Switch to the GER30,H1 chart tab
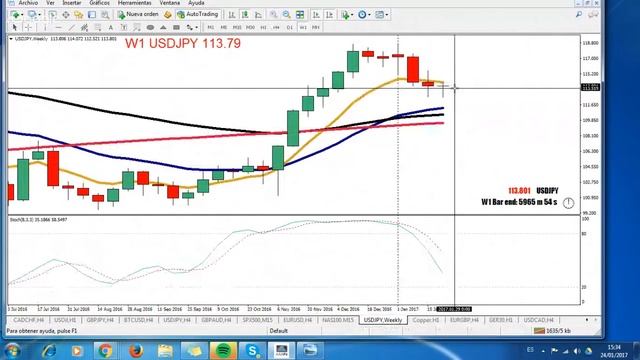The height and width of the screenshot is (360, 640). click(500, 320)
